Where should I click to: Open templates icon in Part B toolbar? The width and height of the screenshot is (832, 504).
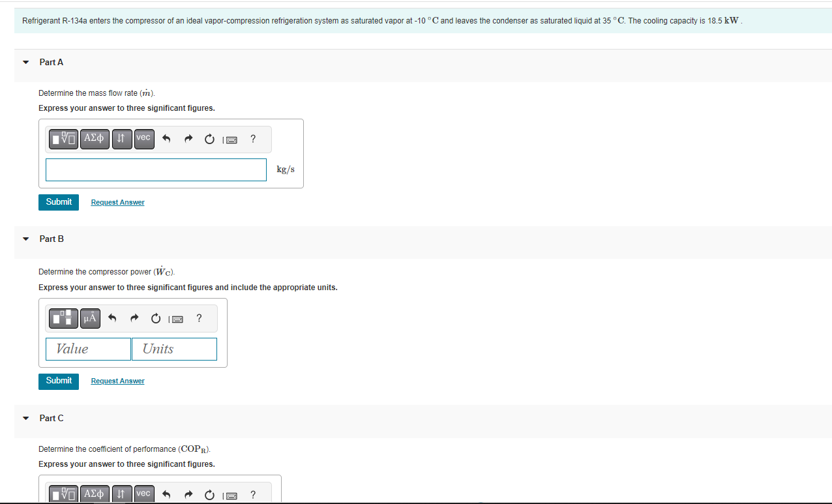click(x=64, y=318)
